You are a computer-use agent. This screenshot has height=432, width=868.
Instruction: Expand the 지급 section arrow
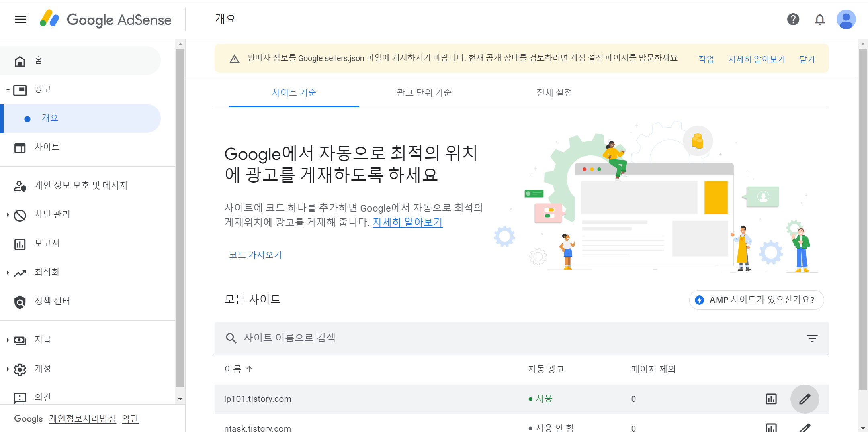(x=8, y=340)
